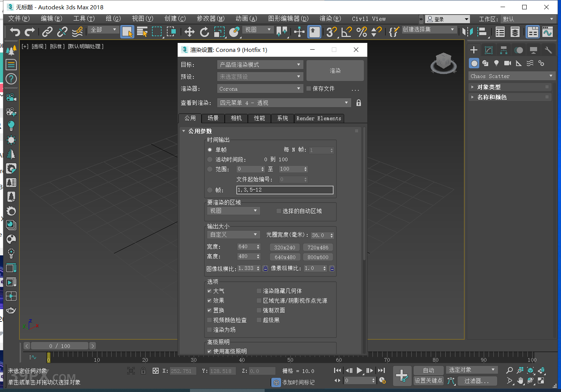
Task: Enable the 保存文件 checkbox
Action: [x=309, y=89]
